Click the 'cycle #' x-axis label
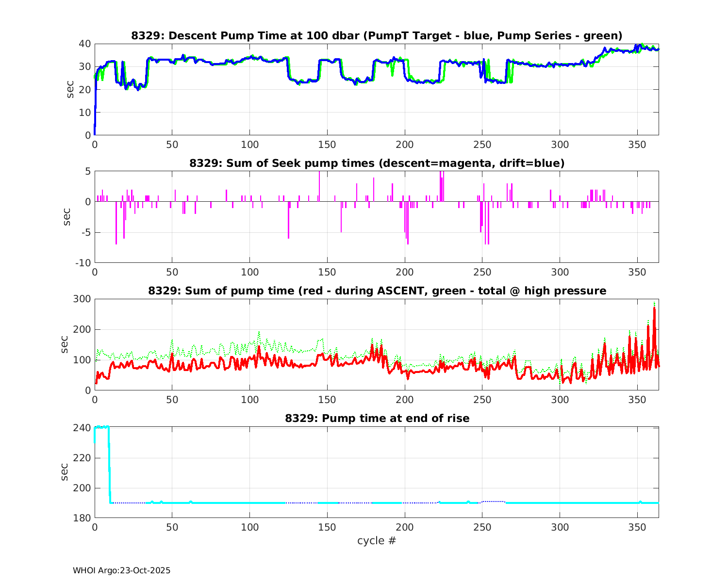The width and height of the screenshot is (728, 582). [377, 541]
